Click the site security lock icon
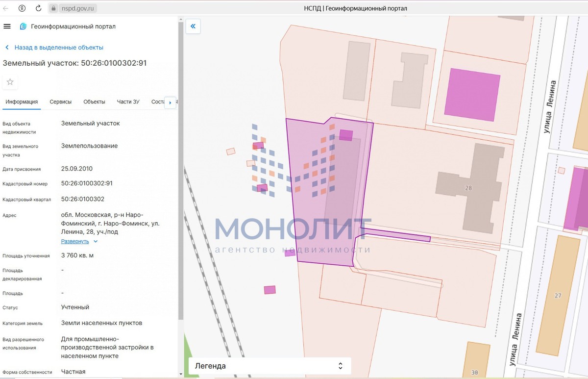This screenshot has height=379, width=588. 54,8
